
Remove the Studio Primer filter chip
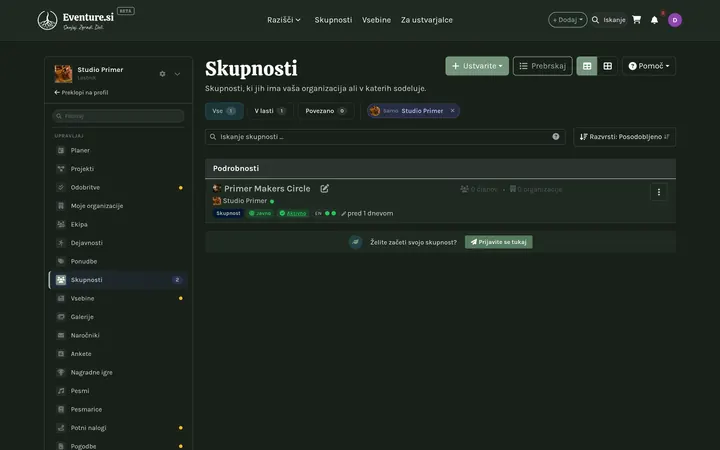(x=452, y=111)
